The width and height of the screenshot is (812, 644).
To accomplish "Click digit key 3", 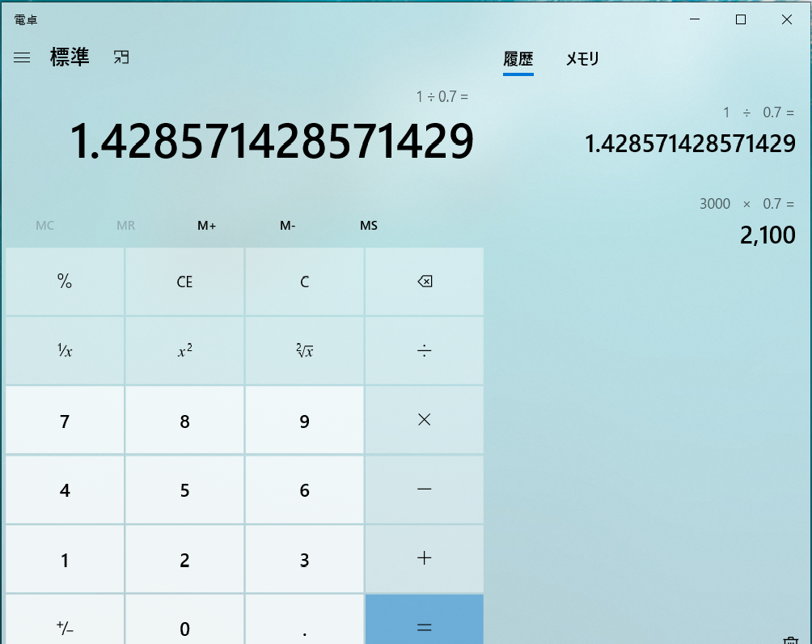I will tap(304, 558).
